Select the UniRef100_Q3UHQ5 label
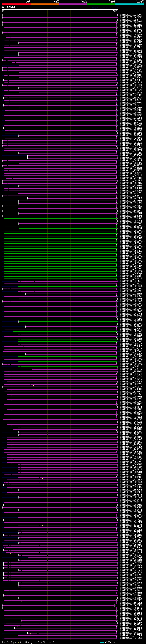 [131, 218]
